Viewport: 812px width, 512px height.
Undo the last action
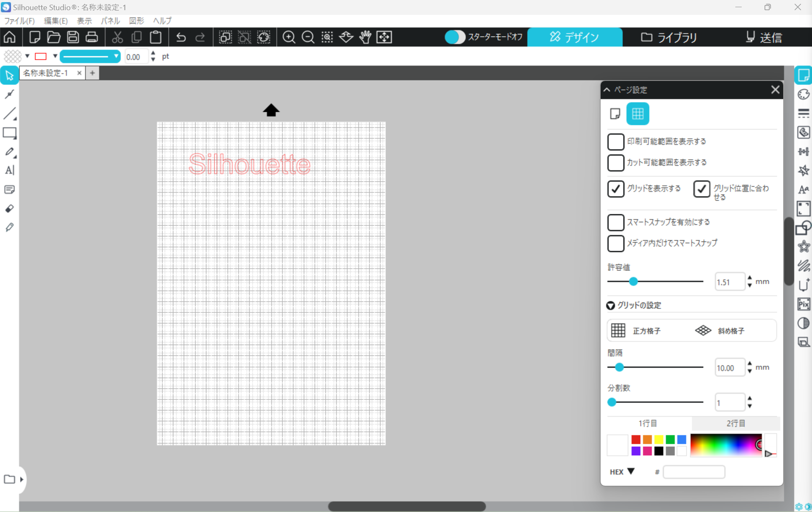click(x=181, y=37)
